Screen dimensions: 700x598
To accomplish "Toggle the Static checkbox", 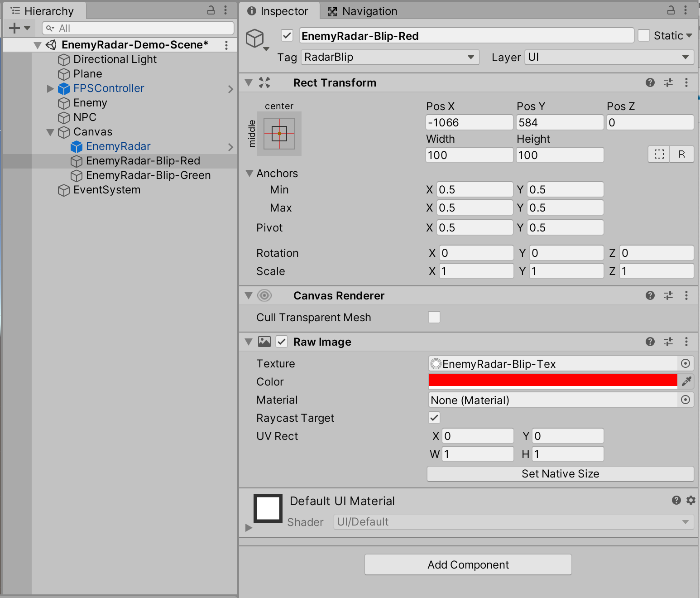I will [643, 35].
